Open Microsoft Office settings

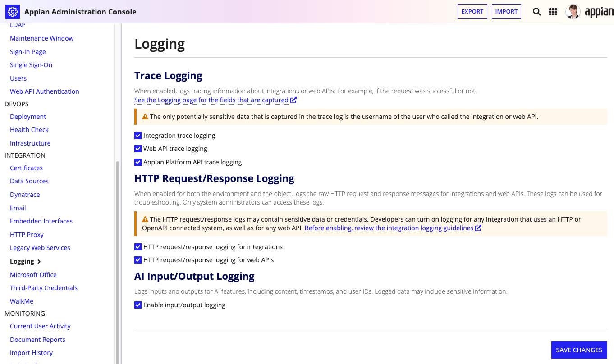(x=33, y=275)
